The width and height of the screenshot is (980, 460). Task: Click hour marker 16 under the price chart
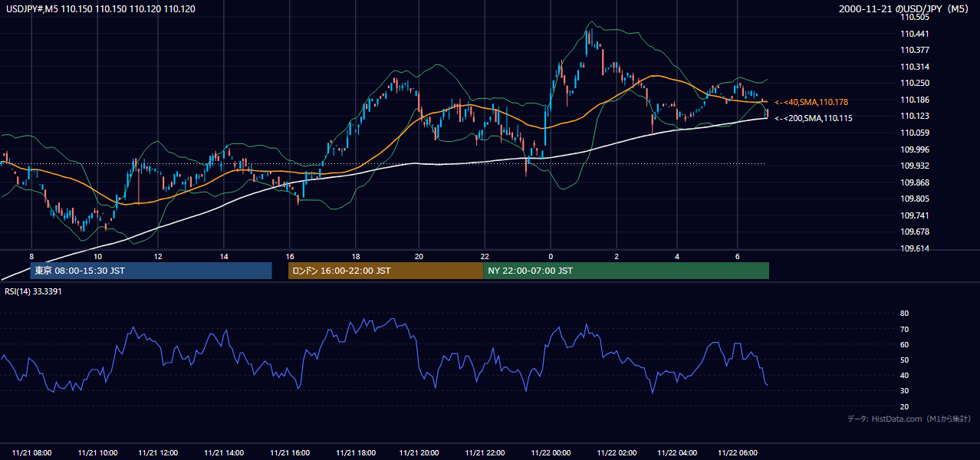[290, 256]
